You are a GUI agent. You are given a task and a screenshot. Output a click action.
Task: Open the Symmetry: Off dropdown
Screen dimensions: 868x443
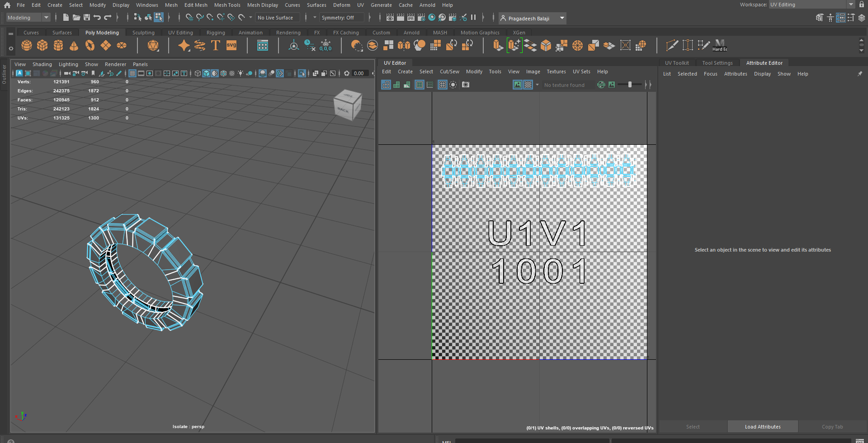tap(342, 18)
